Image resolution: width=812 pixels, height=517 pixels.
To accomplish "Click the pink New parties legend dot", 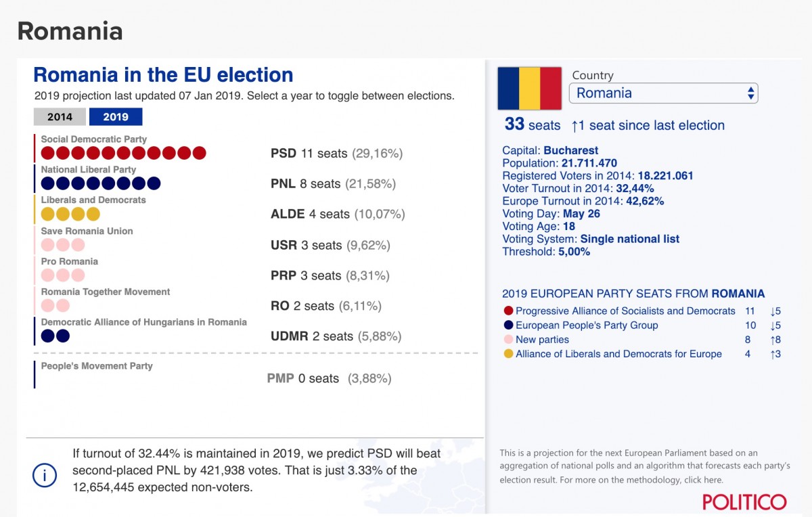I will pos(508,340).
